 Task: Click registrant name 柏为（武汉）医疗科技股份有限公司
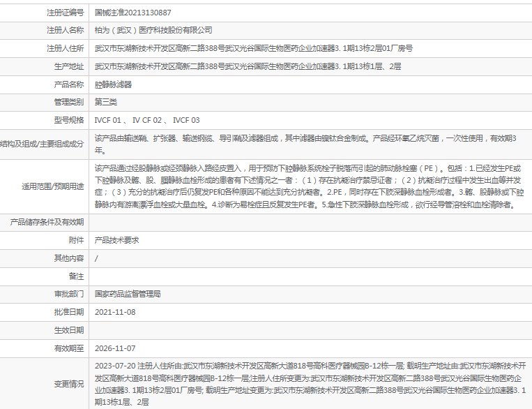[x=153, y=30]
